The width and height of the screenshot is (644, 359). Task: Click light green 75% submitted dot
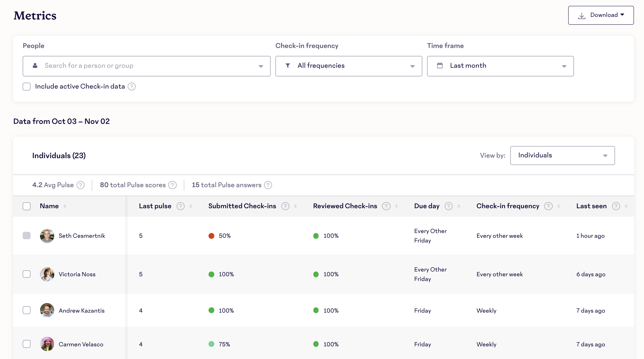pos(211,344)
